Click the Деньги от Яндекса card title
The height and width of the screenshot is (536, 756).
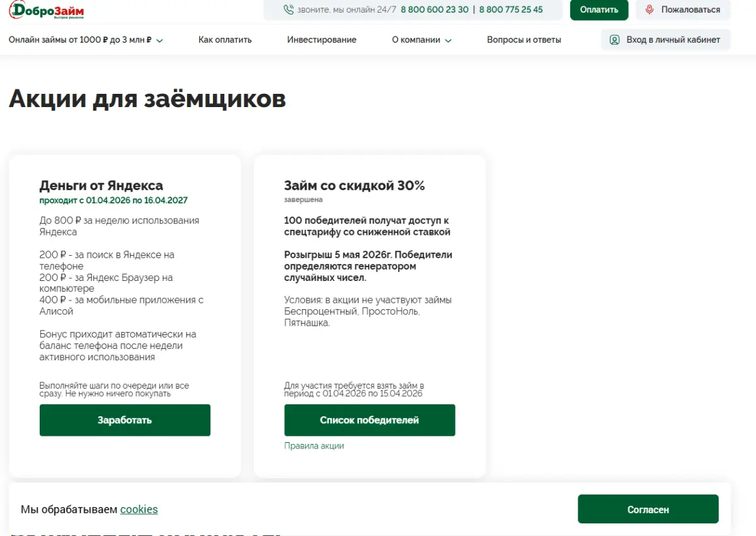(x=101, y=186)
